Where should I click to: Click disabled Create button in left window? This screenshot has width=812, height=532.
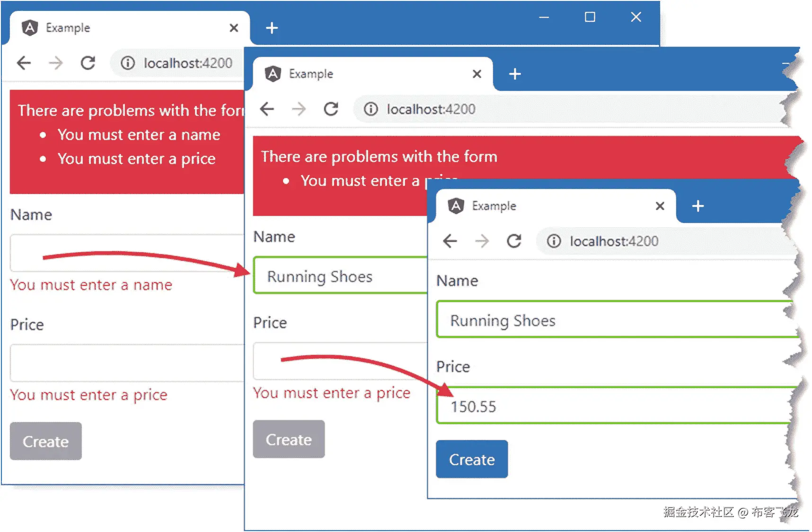tap(46, 441)
